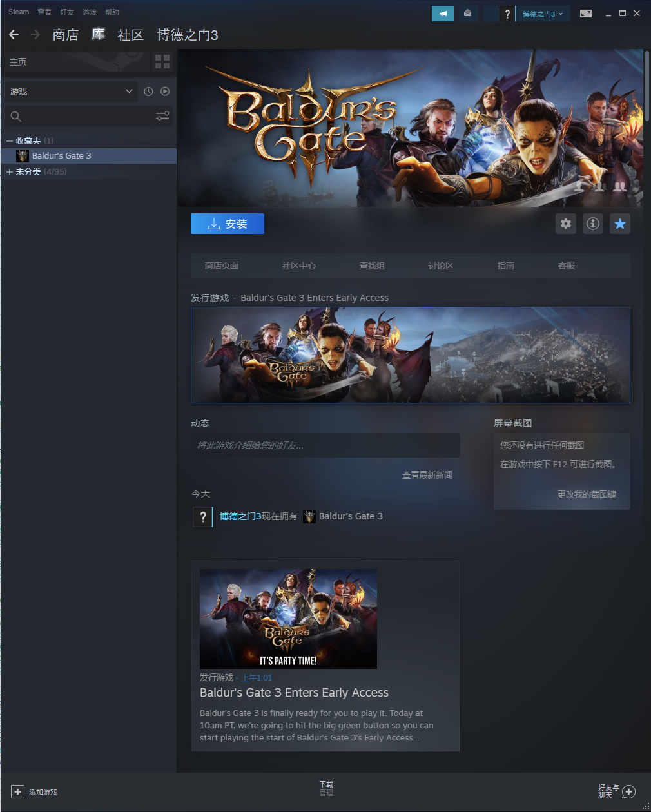Open the friend notifications envelope icon

coord(468,14)
